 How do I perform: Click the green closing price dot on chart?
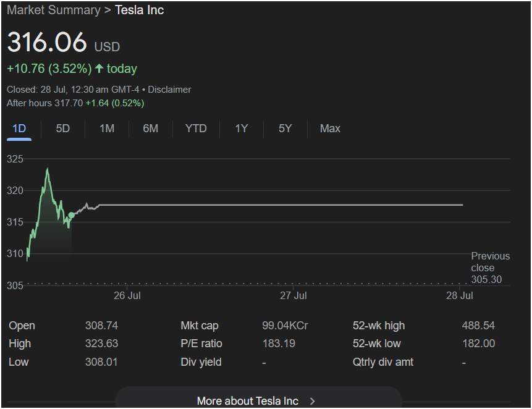(x=72, y=215)
